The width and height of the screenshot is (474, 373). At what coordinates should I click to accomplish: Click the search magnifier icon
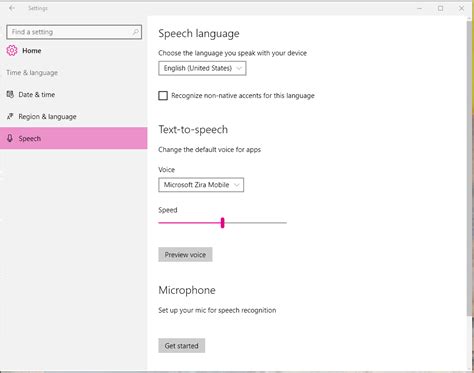coord(135,32)
